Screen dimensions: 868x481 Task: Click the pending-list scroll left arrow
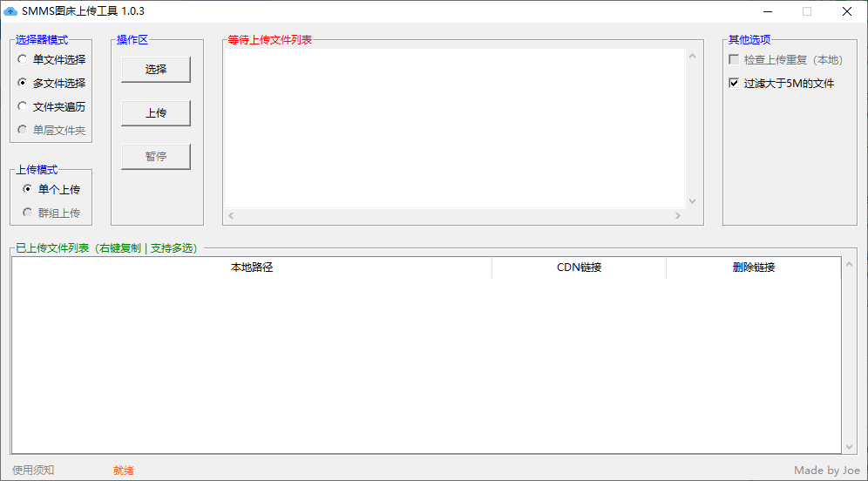pos(232,215)
